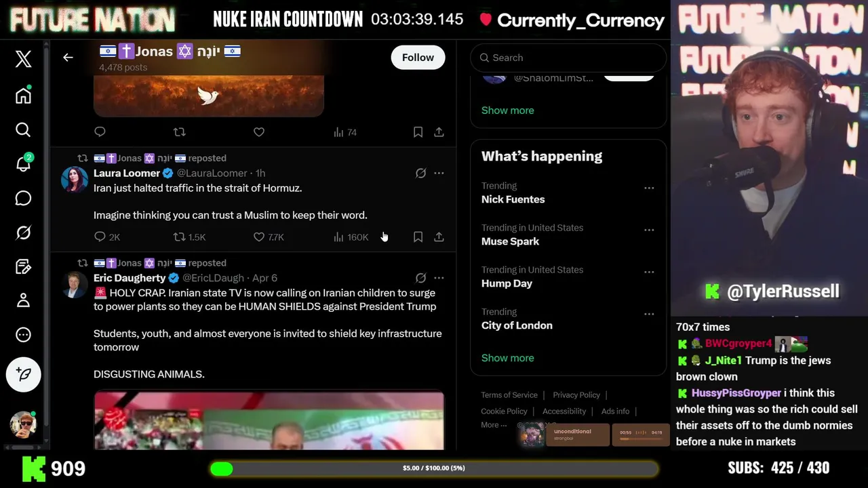868x488 pixels.
Task: Open Eric Daugherty's profile avatar
Action: [75, 285]
